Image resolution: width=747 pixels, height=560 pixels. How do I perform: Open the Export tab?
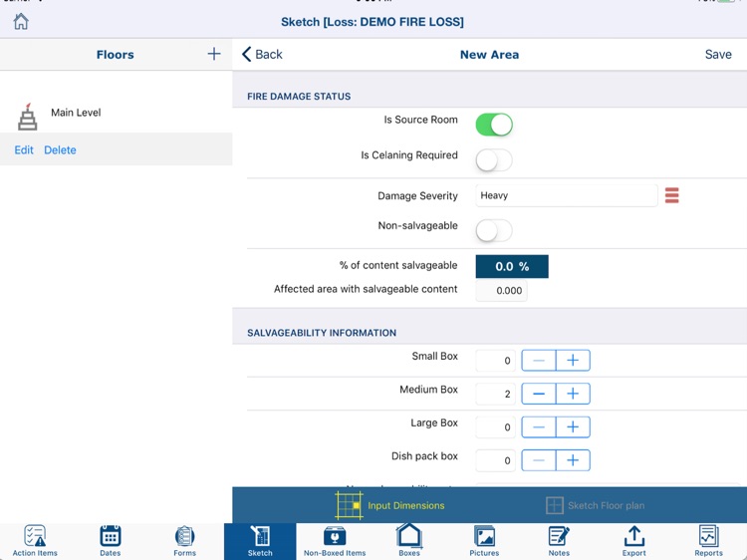pyautogui.click(x=634, y=541)
